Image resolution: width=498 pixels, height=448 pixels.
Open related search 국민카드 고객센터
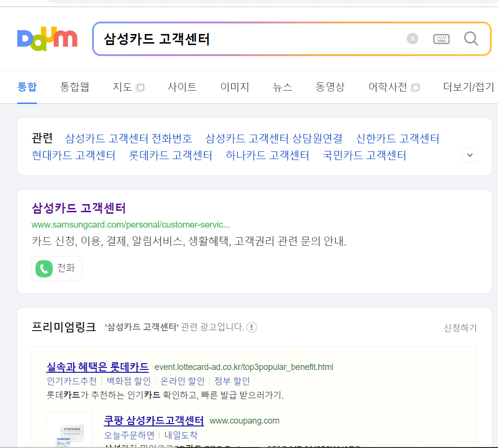[x=364, y=155]
